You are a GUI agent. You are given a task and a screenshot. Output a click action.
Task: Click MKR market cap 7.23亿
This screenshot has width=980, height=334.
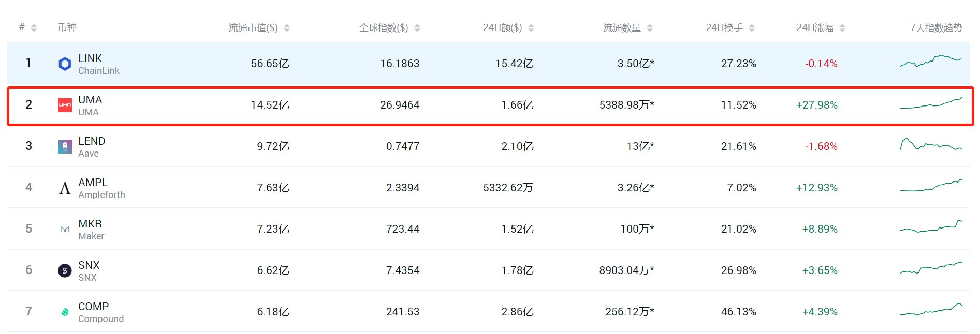[x=273, y=229]
